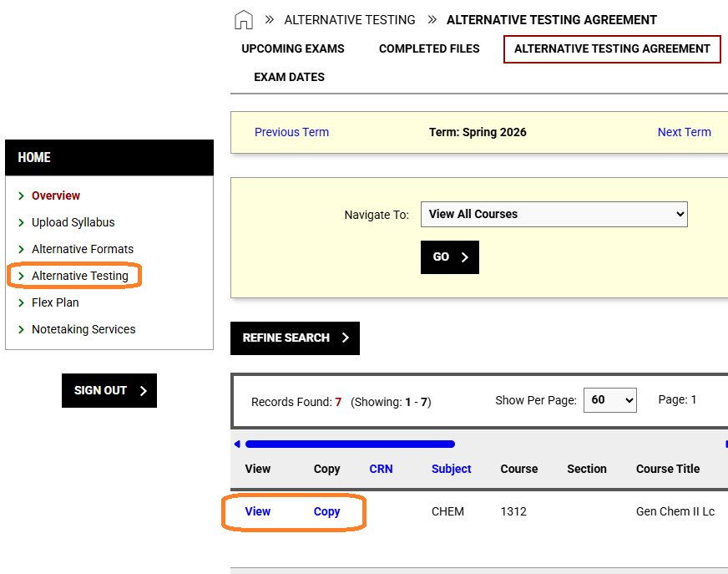View the CHEM 1312 agreement

[x=258, y=511]
